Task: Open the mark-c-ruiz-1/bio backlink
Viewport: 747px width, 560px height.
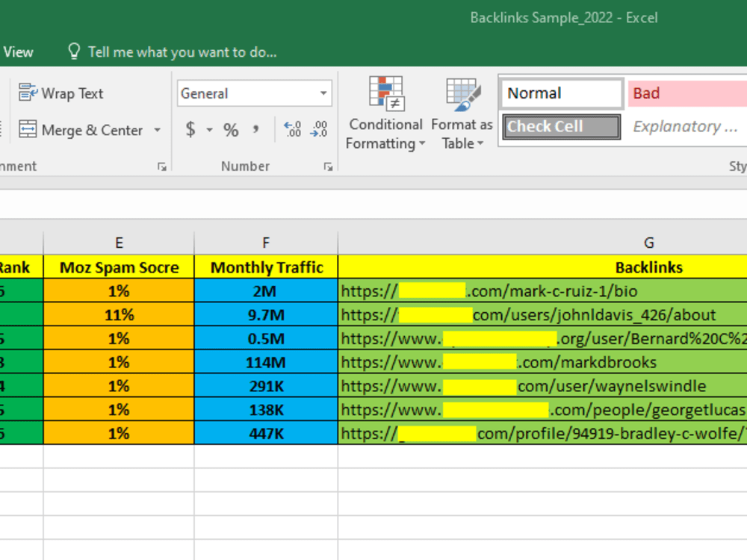Action: 489,291
